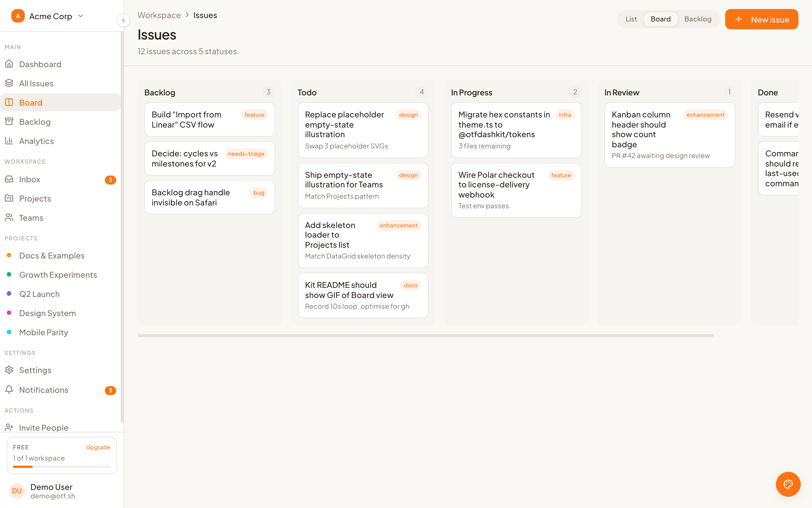Image resolution: width=812 pixels, height=508 pixels.
Task: Open the Acme Corp workspace dropdown arrow
Action: tap(81, 16)
